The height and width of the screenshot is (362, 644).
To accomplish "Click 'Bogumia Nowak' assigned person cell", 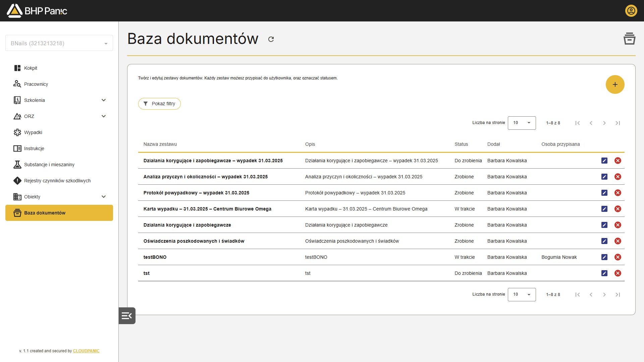I will pyautogui.click(x=559, y=257).
